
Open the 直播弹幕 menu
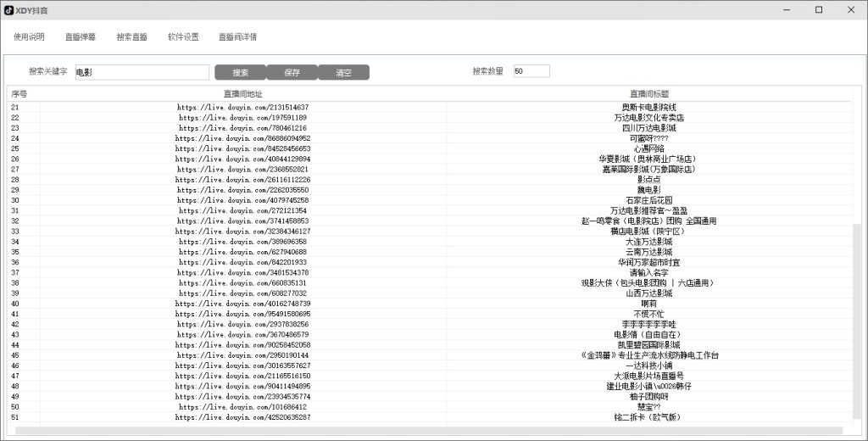coord(81,37)
